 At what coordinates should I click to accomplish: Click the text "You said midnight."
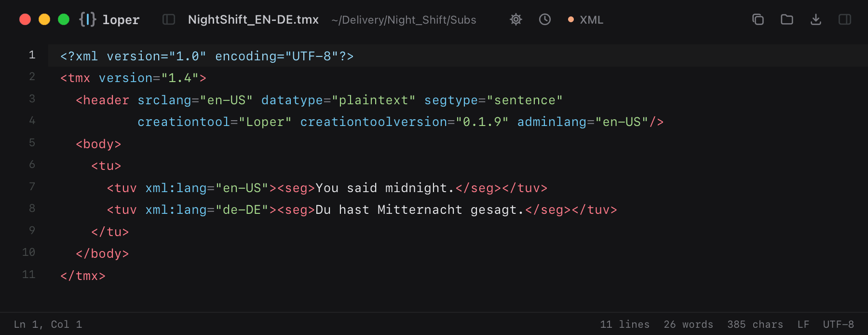pos(385,188)
